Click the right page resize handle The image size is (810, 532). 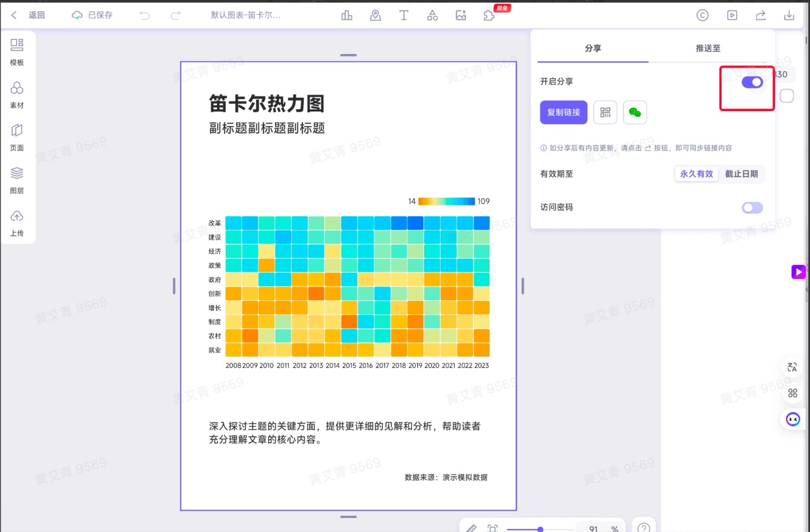coord(522,286)
